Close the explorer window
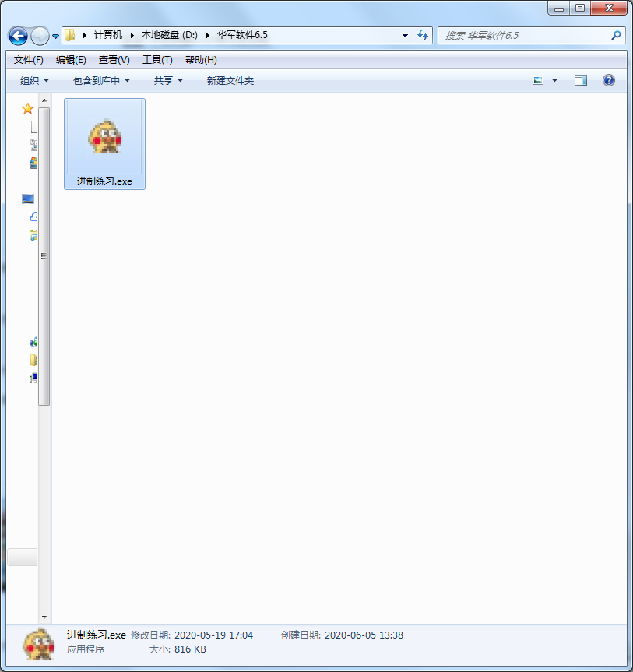 pyautogui.click(x=609, y=8)
